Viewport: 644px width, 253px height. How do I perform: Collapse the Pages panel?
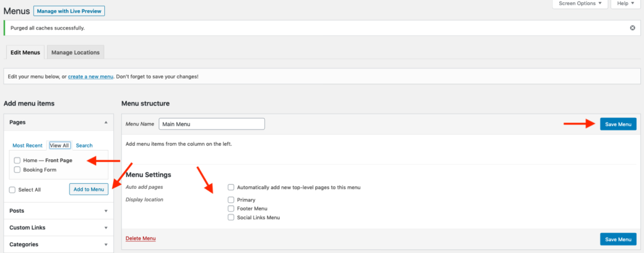click(x=106, y=122)
